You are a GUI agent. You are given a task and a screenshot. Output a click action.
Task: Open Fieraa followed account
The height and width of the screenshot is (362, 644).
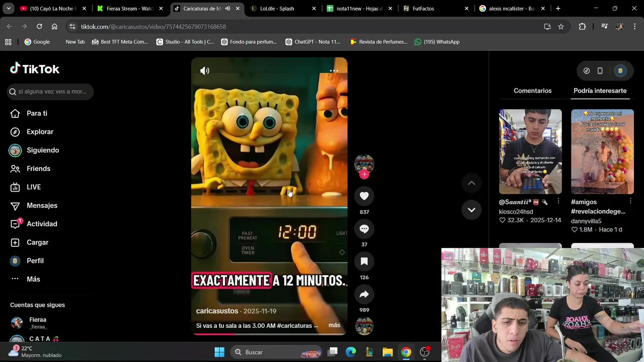38,323
